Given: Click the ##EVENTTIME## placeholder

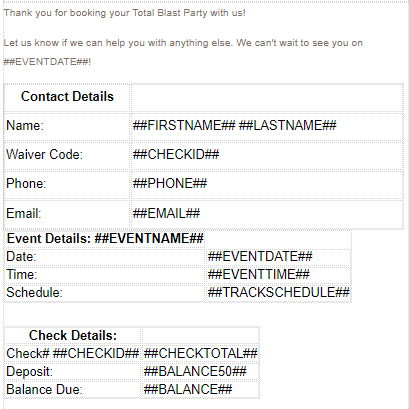Looking at the screenshot, I should pos(259,275).
